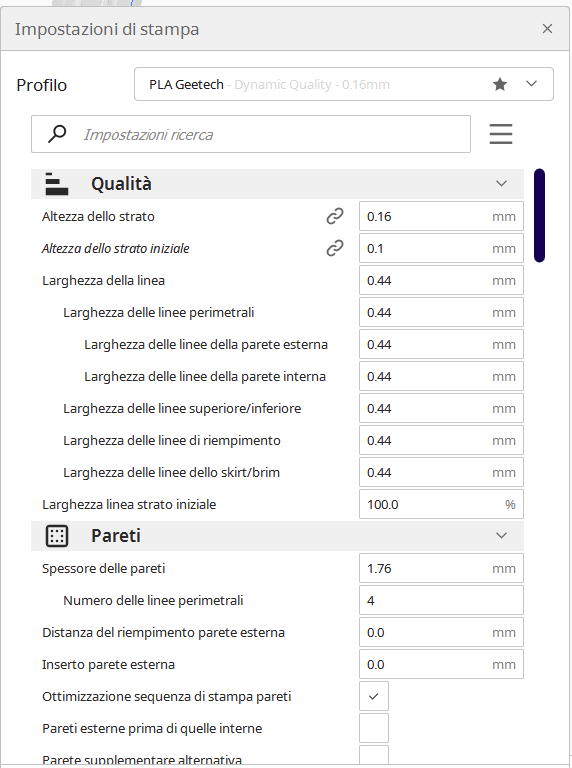This screenshot has height=768, width=572.
Task: Click the Pareti section header label
Action: tap(116, 536)
